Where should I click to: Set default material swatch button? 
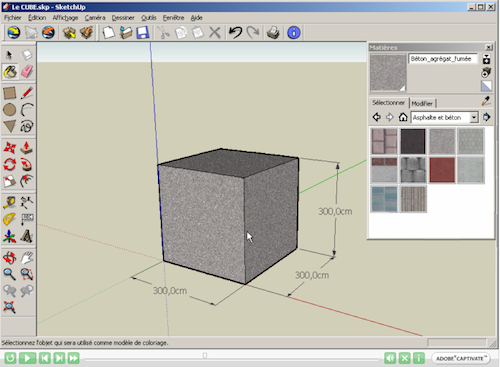pos(486,86)
